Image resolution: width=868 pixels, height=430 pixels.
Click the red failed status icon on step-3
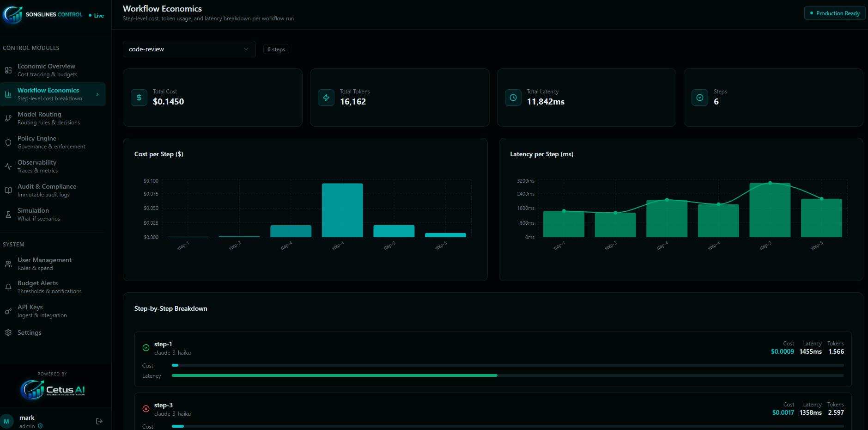coord(146,409)
